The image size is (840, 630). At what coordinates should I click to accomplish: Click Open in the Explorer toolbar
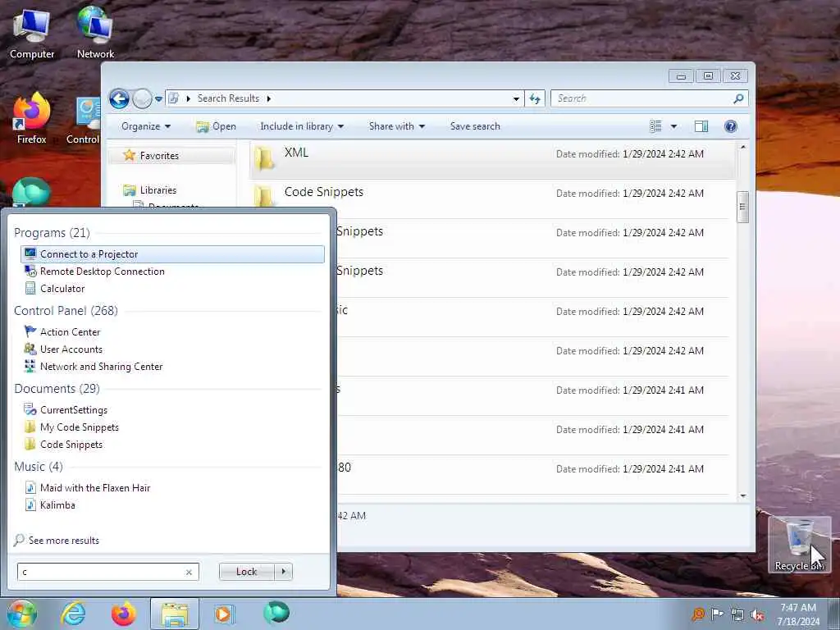click(x=216, y=126)
